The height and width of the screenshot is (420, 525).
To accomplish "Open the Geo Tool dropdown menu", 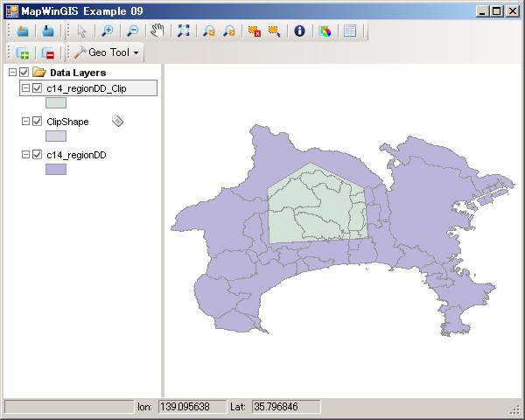I will 105,53.
